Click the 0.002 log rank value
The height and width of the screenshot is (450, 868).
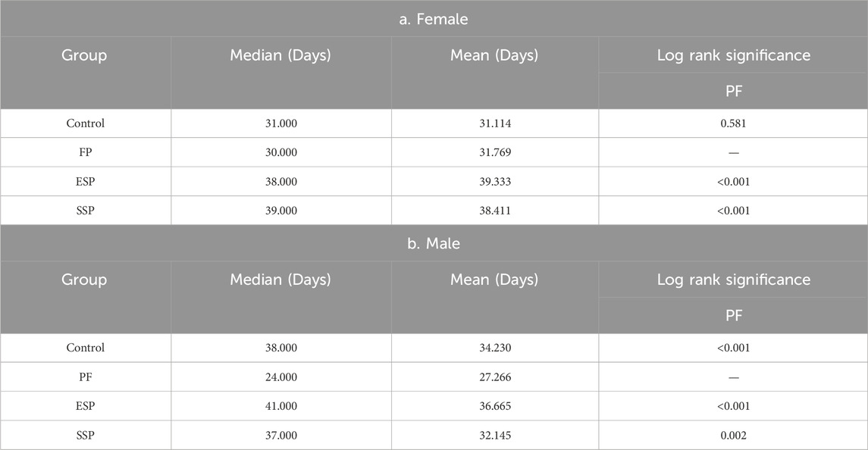(734, 435)
